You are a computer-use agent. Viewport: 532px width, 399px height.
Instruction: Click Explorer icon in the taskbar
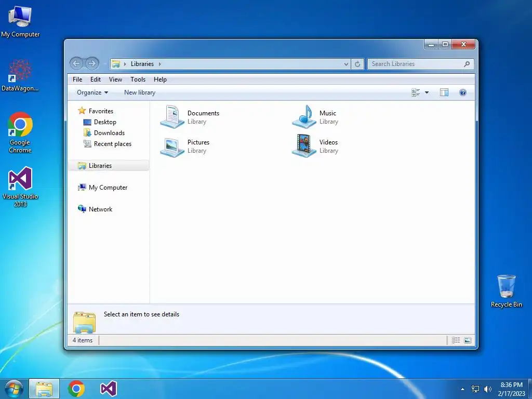pos(44,389)
